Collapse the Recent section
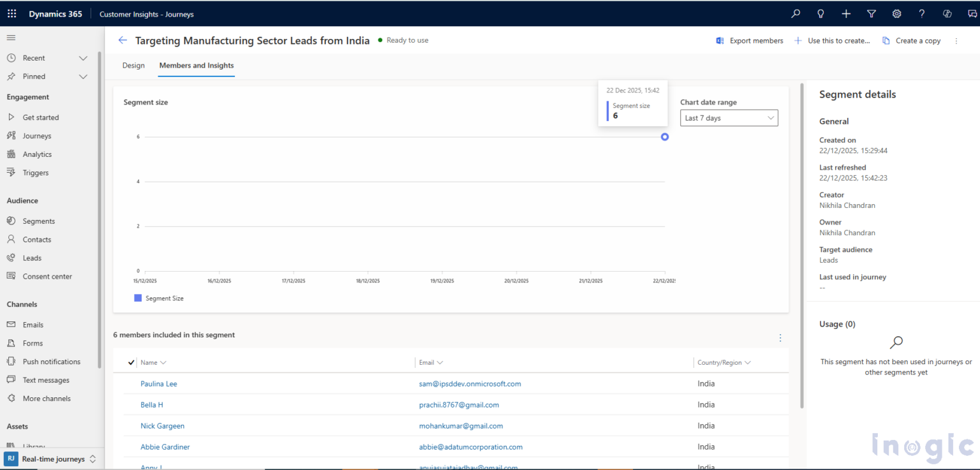 click(x=83, y=57)
